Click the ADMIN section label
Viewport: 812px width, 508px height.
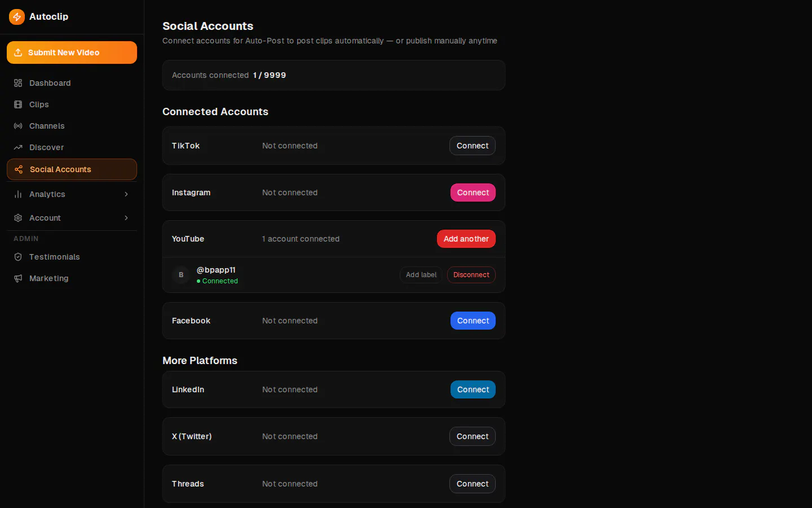tap(26, 239)
